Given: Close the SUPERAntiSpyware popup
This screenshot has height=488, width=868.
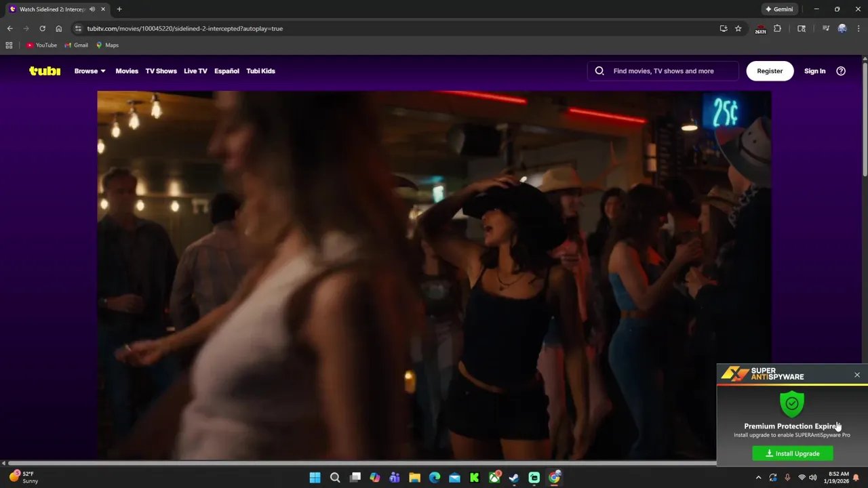Looking at the screenshot, I should [857, 375].
